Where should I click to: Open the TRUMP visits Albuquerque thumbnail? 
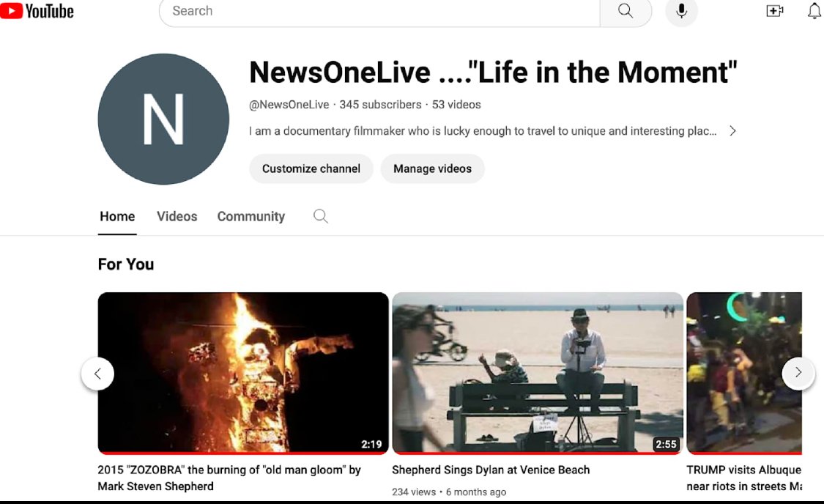[x=744, y=373]
